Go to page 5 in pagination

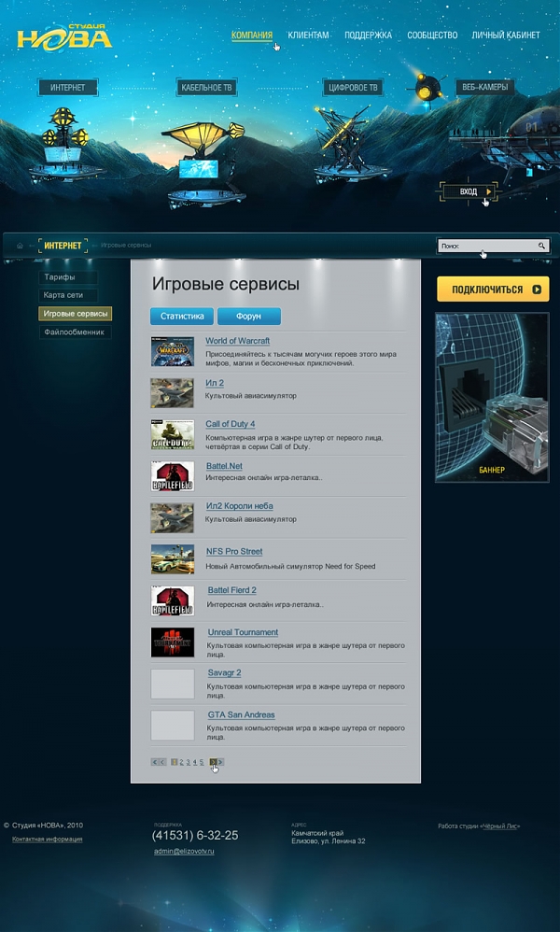[202, 762]
